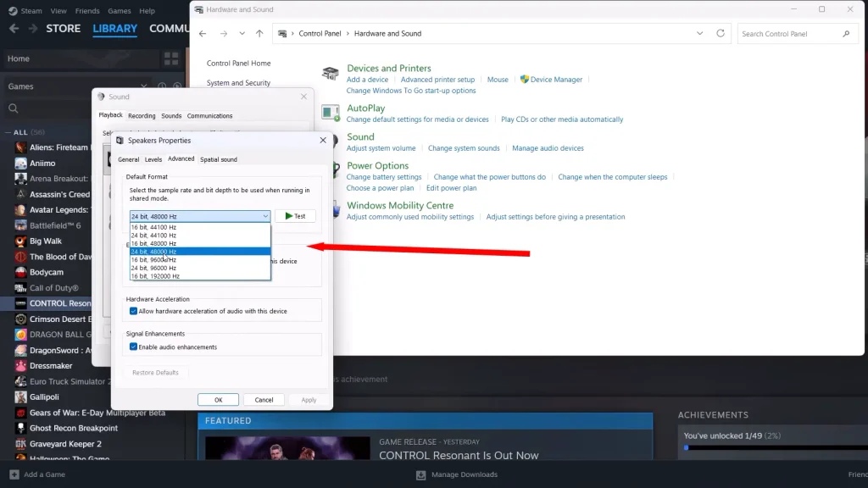Click the AutoPlay category icon
This screenshot has height=488, width=868.
(x=331, y=113)
